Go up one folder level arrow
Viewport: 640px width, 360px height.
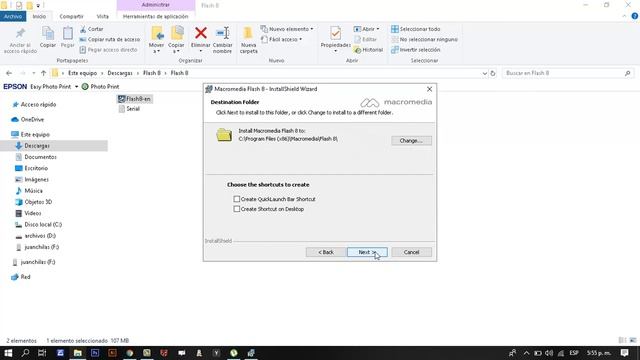(x=43, y=73)
